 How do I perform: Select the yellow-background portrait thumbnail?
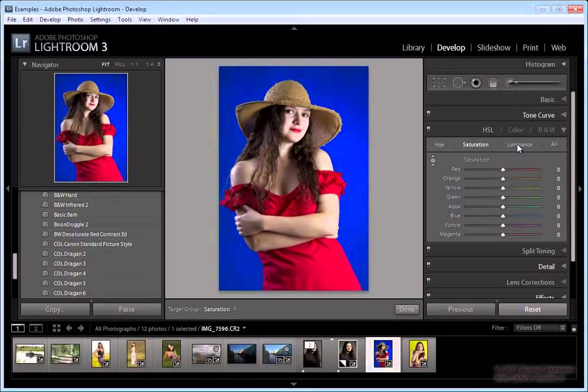[418, 353]
